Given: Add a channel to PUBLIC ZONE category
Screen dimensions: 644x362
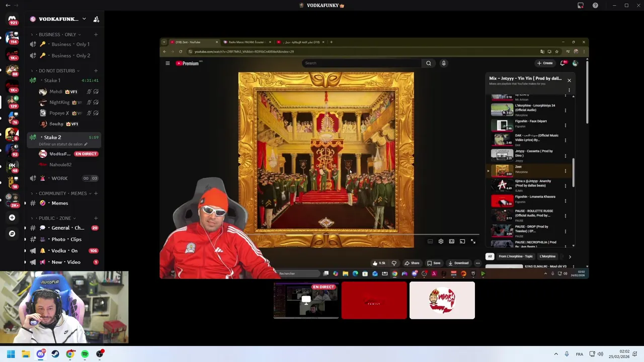Looking at the screenshot, I should [96, 218].
